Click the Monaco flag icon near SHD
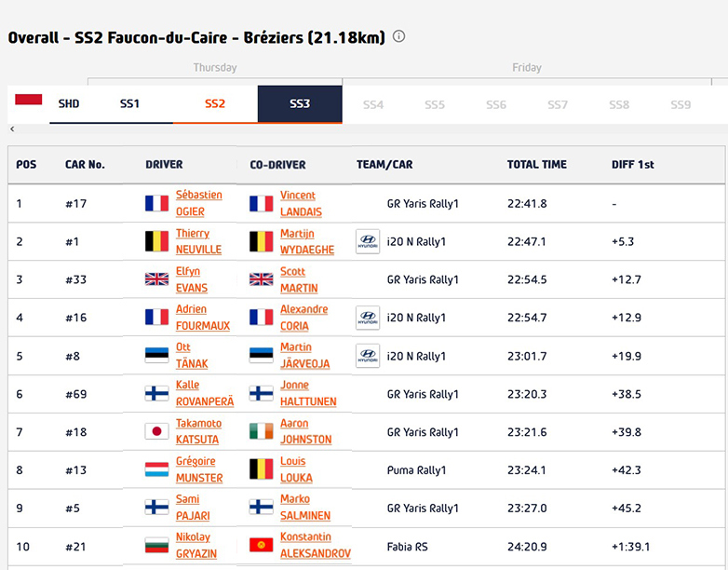Image resolution: width=728 pixels, height=570 pixels. (x=29, y=99)
